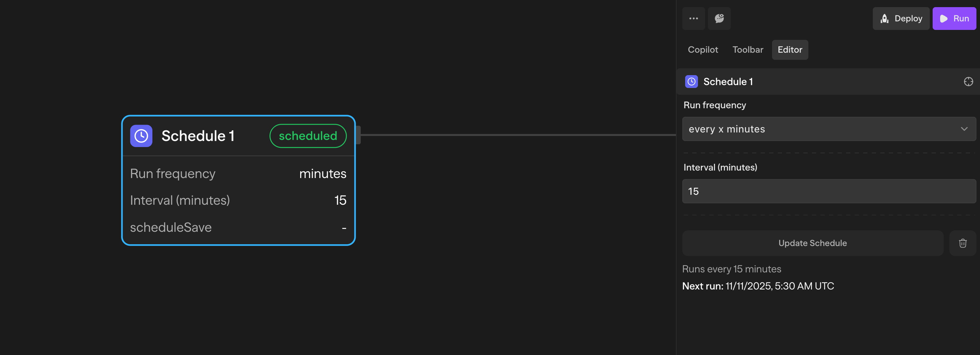Click the Schedule 1 name in the editor panel

(x=728, y=82)
